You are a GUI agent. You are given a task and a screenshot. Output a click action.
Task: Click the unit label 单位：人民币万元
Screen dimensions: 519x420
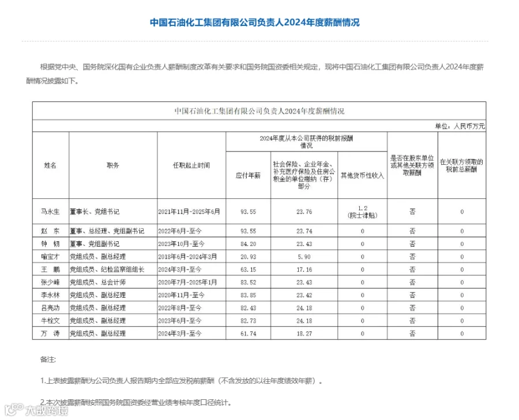point(460,126)
